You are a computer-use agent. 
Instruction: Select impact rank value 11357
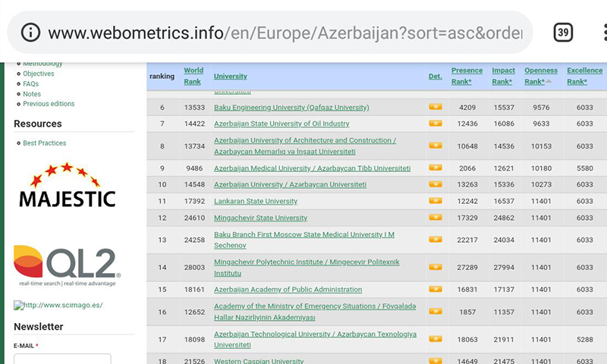pos(504,312)
